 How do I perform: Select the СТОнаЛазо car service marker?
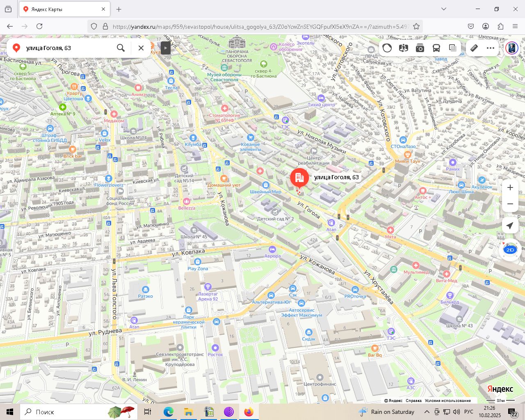[x=403, y=140]
